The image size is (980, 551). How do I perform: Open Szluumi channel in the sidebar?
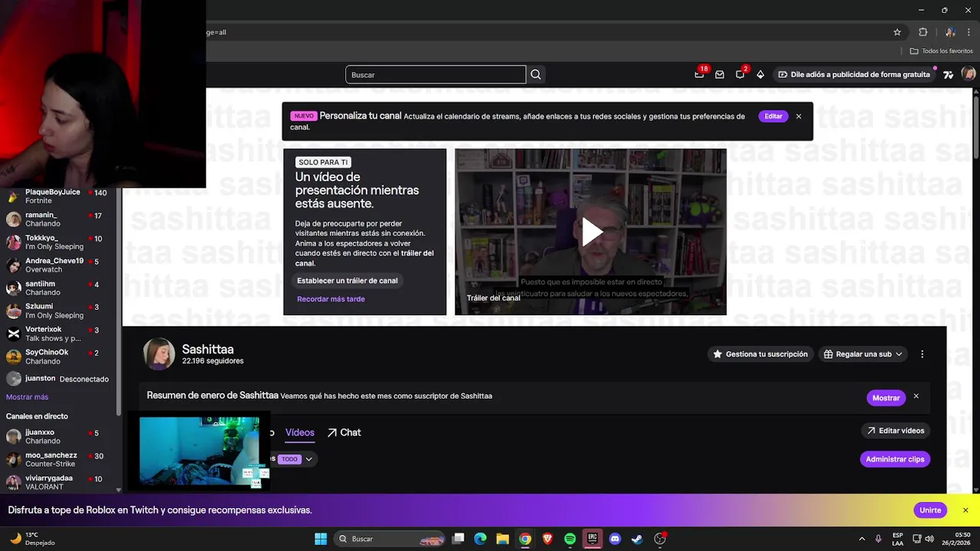[x=58, y=311]
